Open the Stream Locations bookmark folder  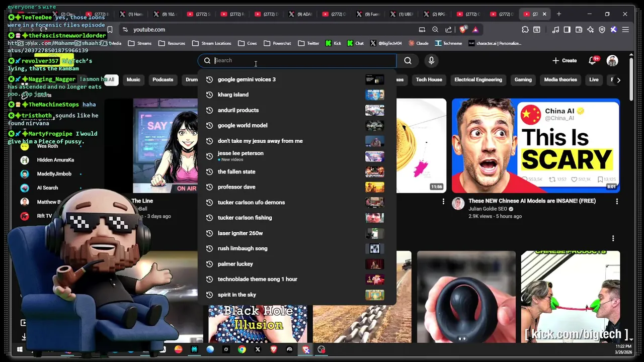(211, 43)
